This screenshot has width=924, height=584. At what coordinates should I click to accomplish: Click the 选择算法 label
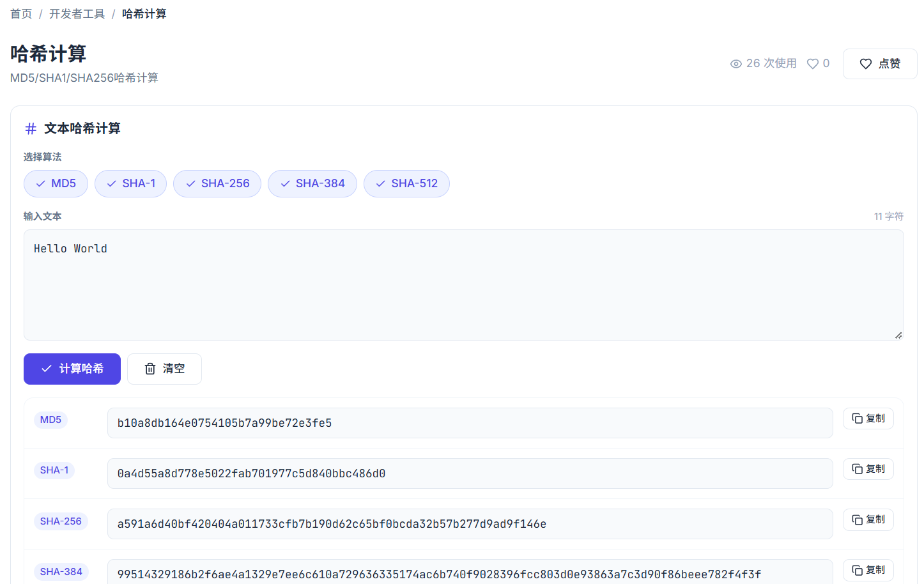[42, 157]
